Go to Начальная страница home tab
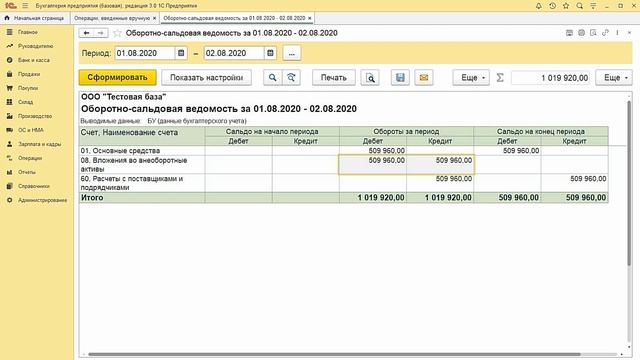The height and width of the screenshot is (360, 640). pyautogui.click(x=35, y=18)
